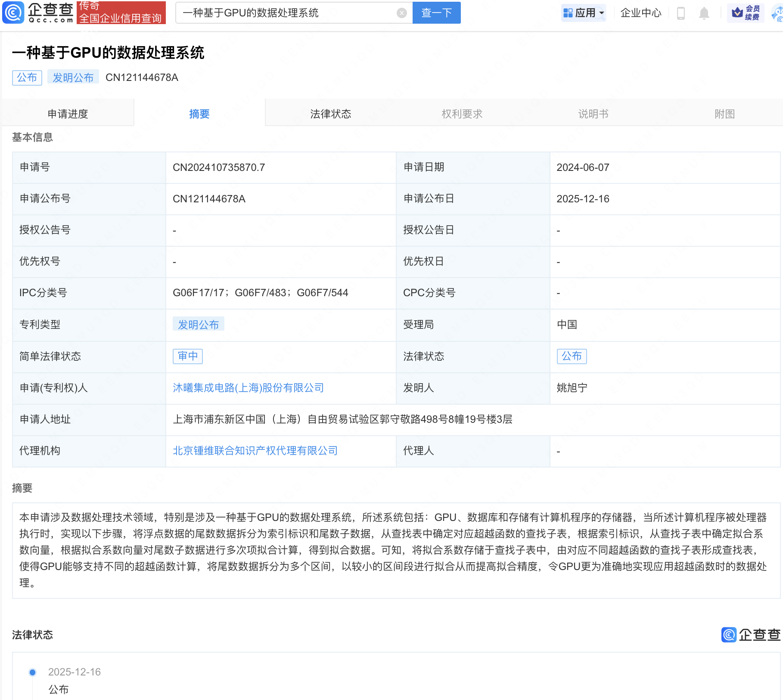Screen dimensions: 783x700
Task: Switch to the 申请进度 tab
Action: point(68,114)
